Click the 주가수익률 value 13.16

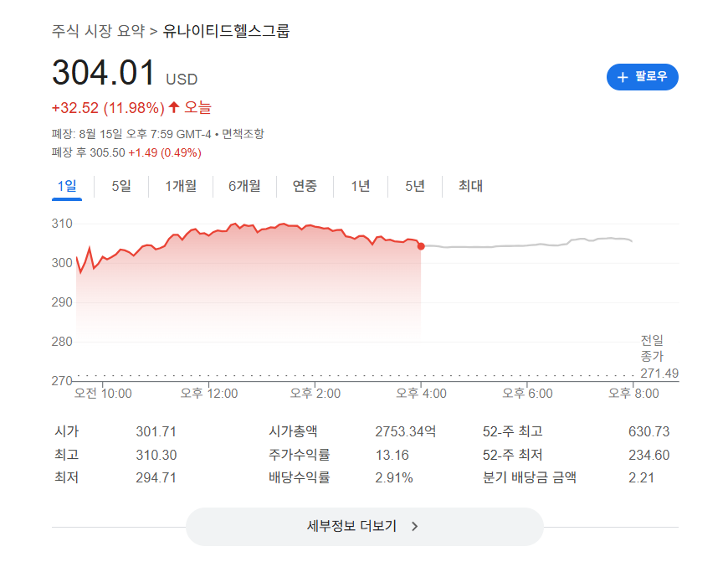coord(392,455)
